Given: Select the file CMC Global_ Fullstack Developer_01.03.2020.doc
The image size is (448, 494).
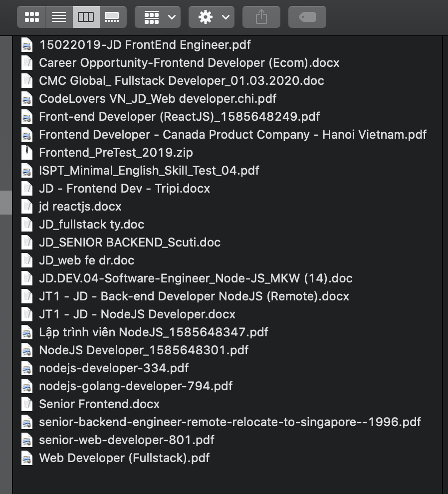Looking at the screenshot, I should 181,81.
